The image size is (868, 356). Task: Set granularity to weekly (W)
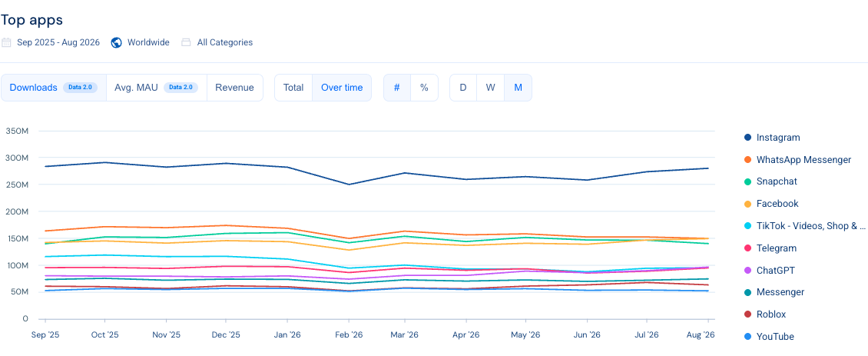coord(491,88)
